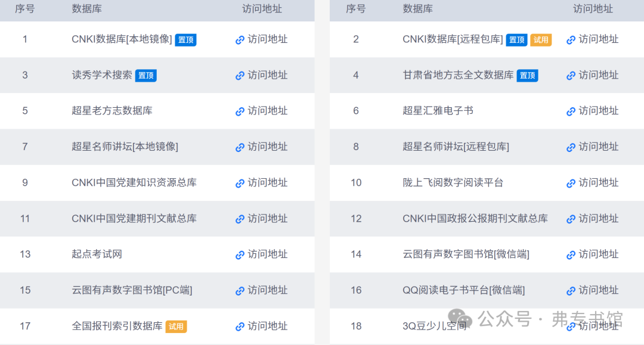644x345 pixels.
Task: Click link icon for 全国报刊索引数据库
Action: [240, 327]
